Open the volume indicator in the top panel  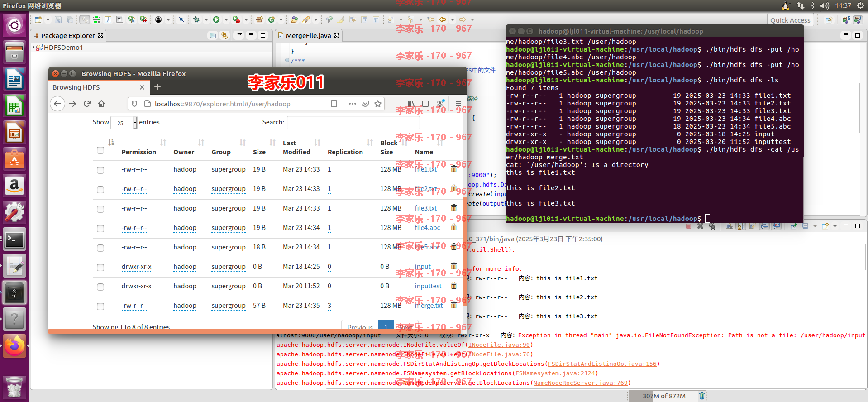pos(825,5)
